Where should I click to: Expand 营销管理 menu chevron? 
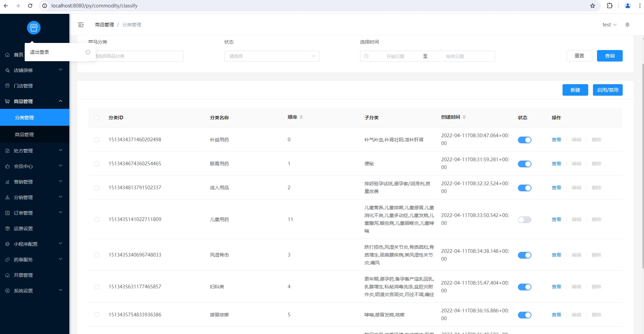click(x=61, y=181)
